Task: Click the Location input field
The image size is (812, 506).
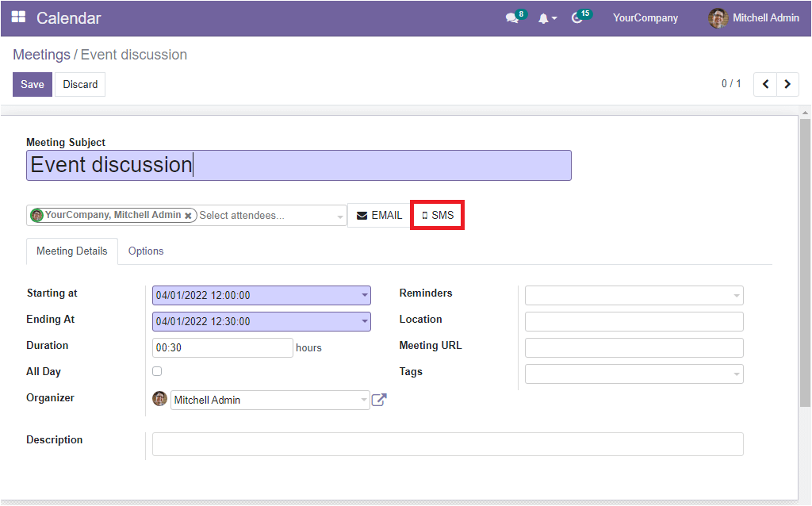Action: coord(634,321)
